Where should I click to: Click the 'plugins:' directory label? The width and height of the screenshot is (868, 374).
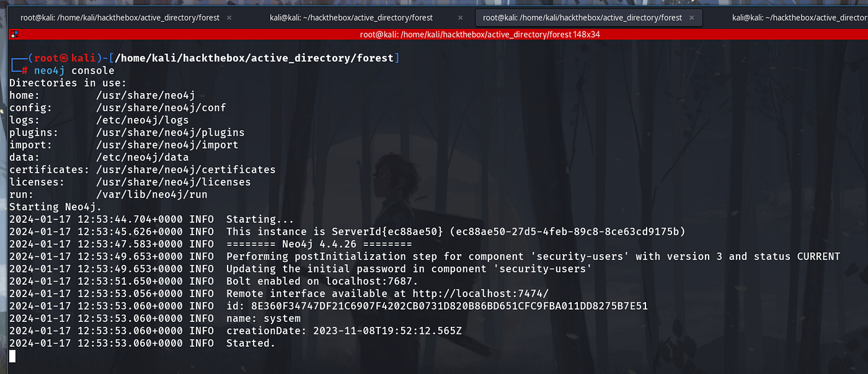(x=34, y=133)
